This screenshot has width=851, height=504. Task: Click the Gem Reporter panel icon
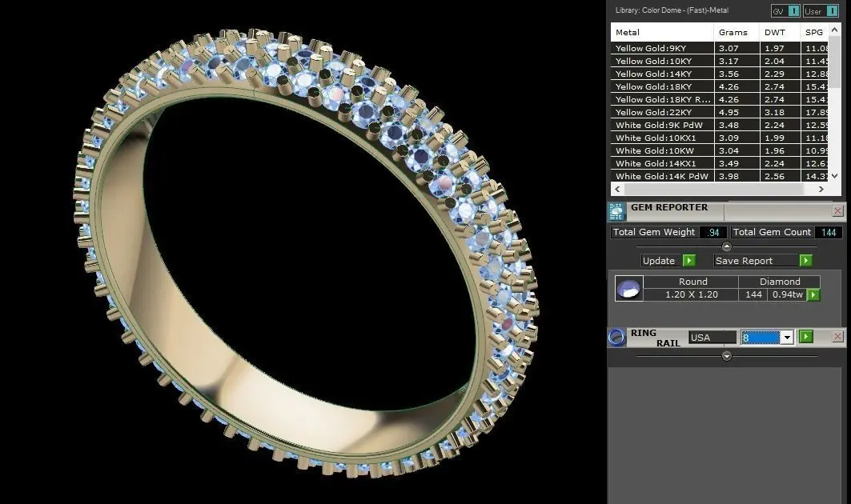point(616,211)
